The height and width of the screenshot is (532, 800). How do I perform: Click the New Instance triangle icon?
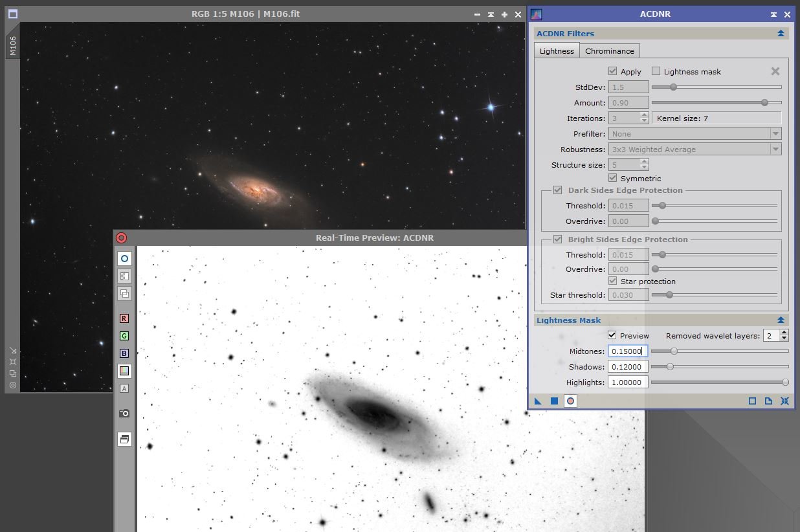(x=538, y=401)
